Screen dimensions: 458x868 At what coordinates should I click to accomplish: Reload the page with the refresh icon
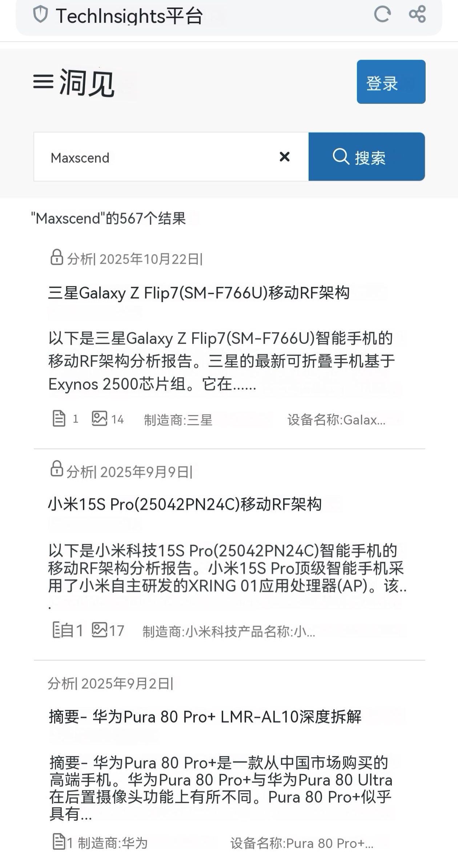point(382,15)
